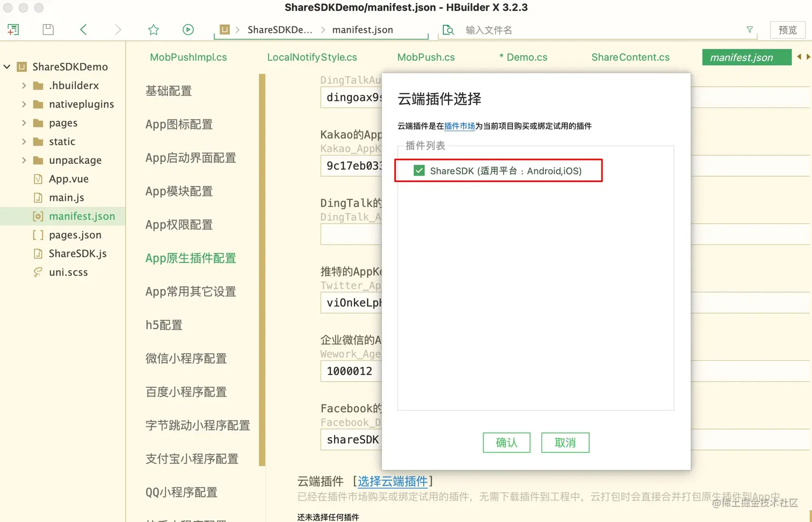Expand the .hbuilderx folder
Screen dimensions: 812x522
(x=24, y=85)
